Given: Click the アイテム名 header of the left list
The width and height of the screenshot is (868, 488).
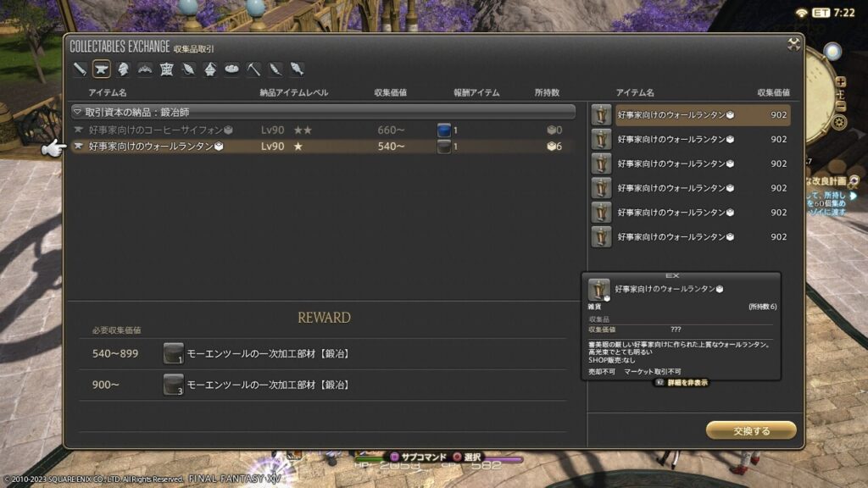Looking at the screenshot, I should pos(108,92).
